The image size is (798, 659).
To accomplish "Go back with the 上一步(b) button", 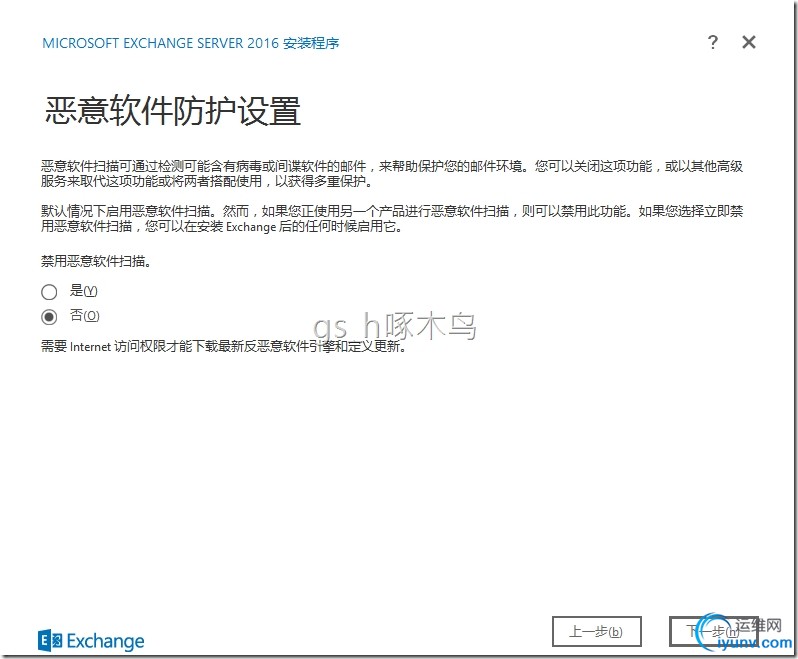I will 596,632.
